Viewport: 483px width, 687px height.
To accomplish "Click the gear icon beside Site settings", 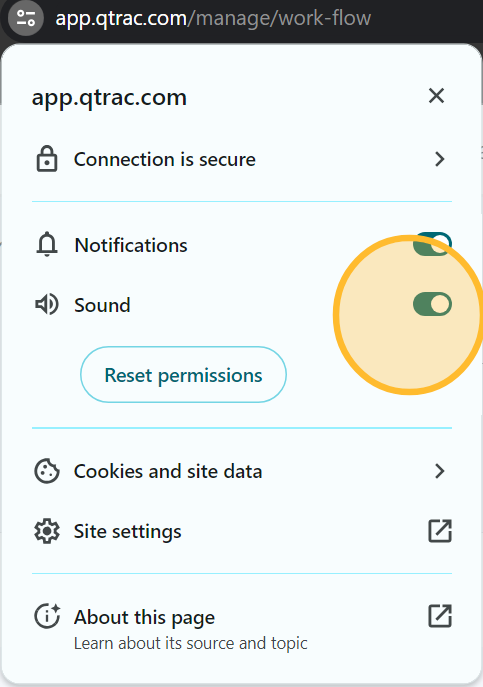I will tap(47, 531).
